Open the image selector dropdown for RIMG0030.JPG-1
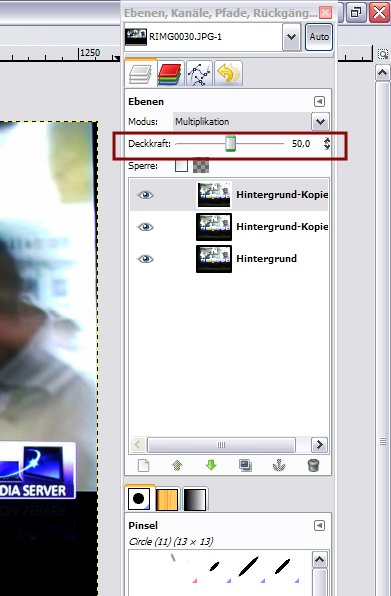391x596 pixels. coord(291,37)
